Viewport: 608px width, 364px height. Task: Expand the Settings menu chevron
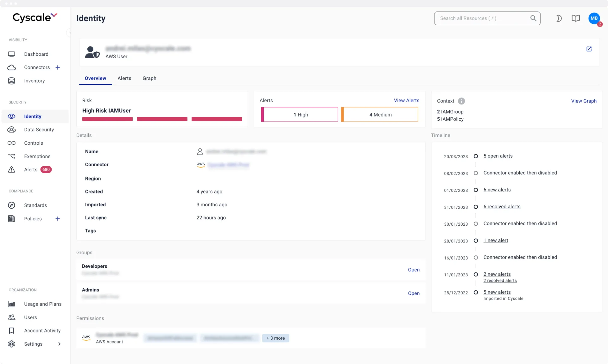(x=60, y=344)
